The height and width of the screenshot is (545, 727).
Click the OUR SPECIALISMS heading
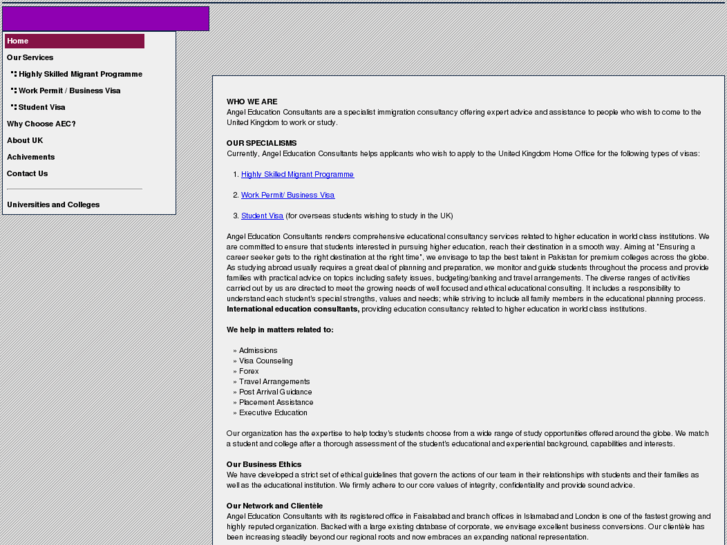(261, 143)
